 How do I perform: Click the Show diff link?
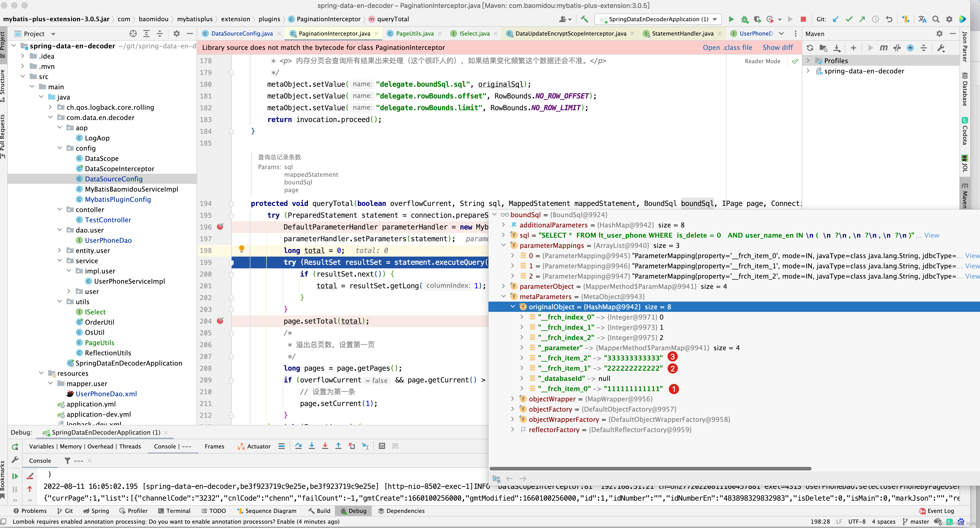(777, 48)
